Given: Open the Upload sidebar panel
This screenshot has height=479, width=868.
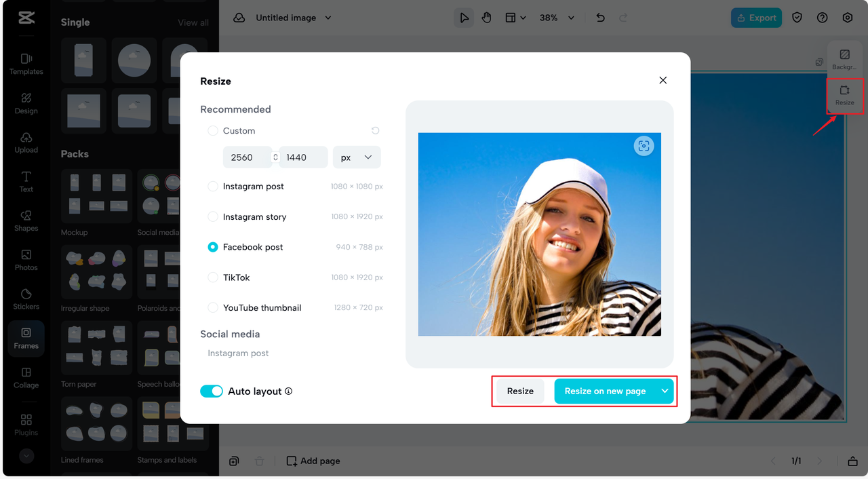Looking at the screenshot, I should tap(26, 142).
